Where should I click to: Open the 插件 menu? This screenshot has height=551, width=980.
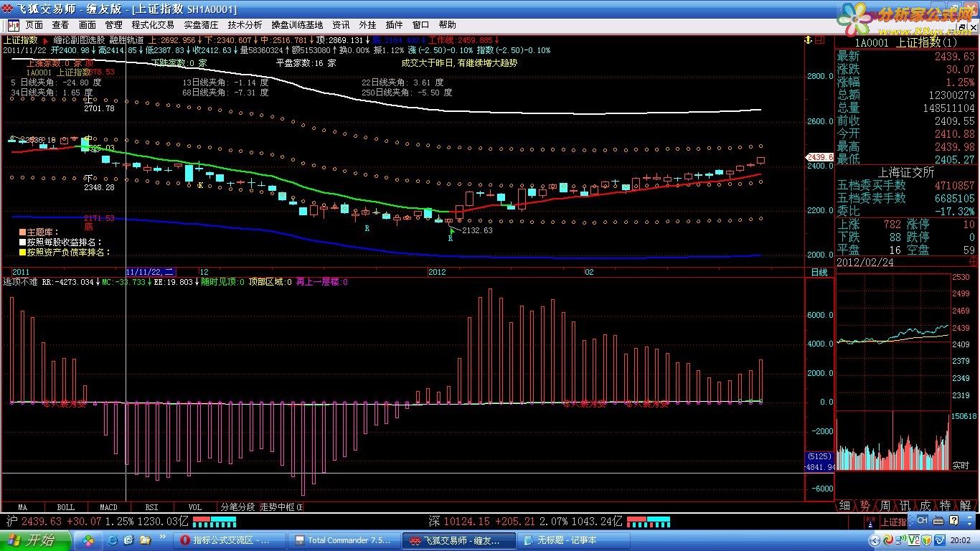point(394,24)
